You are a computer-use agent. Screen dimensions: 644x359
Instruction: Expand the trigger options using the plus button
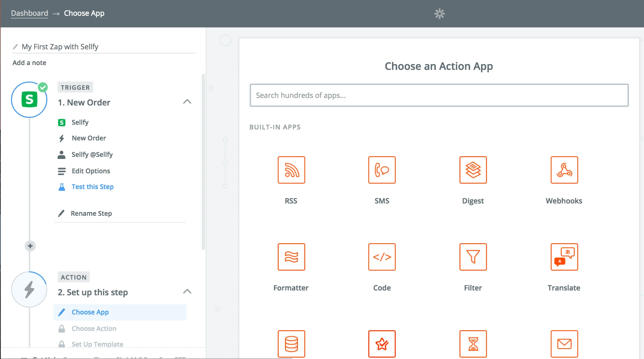pos(30,246)
